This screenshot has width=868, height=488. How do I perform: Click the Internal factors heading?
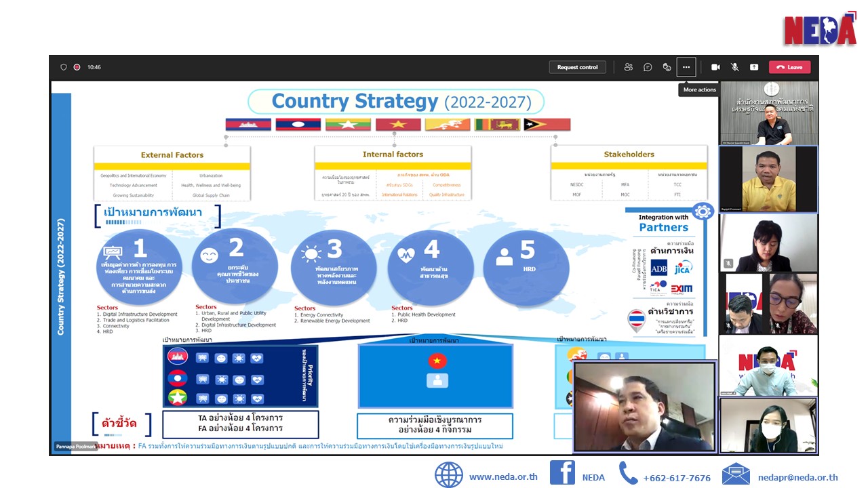[393, 155]
